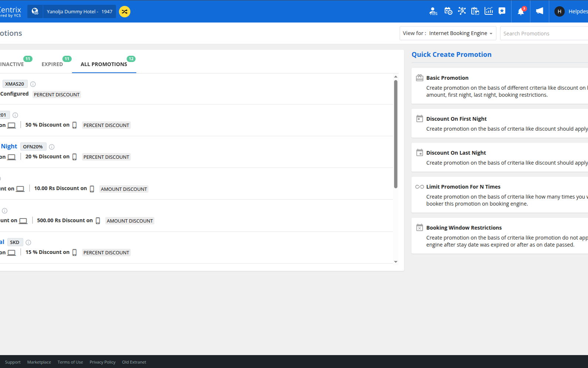Click the promotions list scroll down arrow

click(x=396, y=262)
